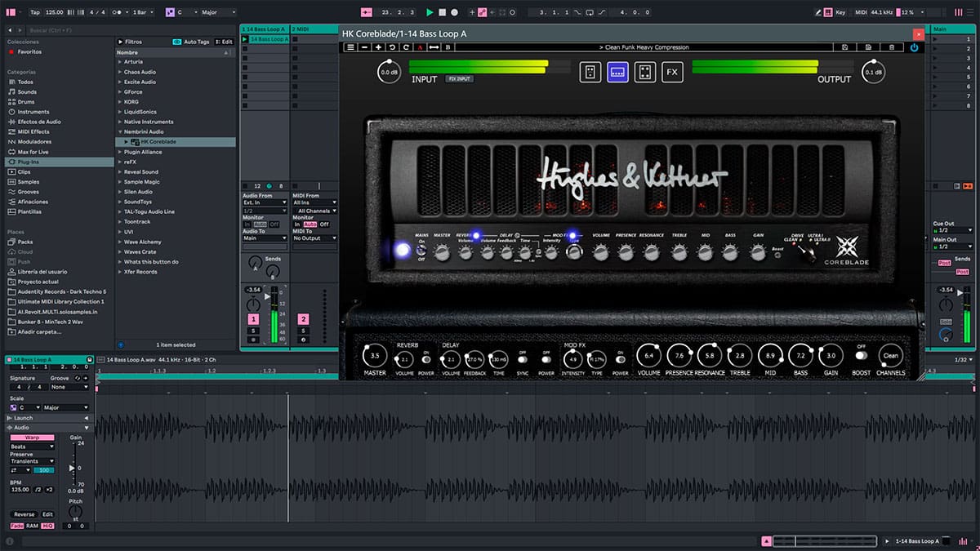The image size is (980, 551).
Task: Select Samples category in the browser
Action: coord(29,182)
